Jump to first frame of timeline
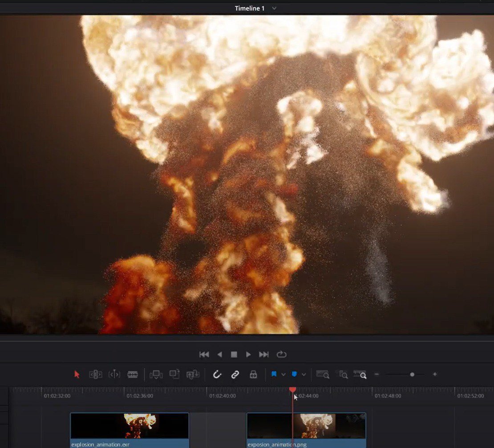Image resolution: width=494 pixels, height=448 pixels. [204, 355]
